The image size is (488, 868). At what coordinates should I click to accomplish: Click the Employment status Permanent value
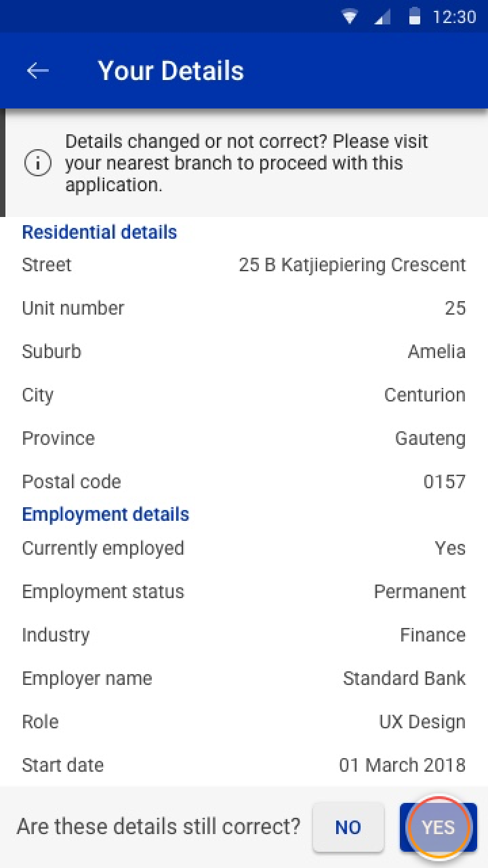click(420, 591)
